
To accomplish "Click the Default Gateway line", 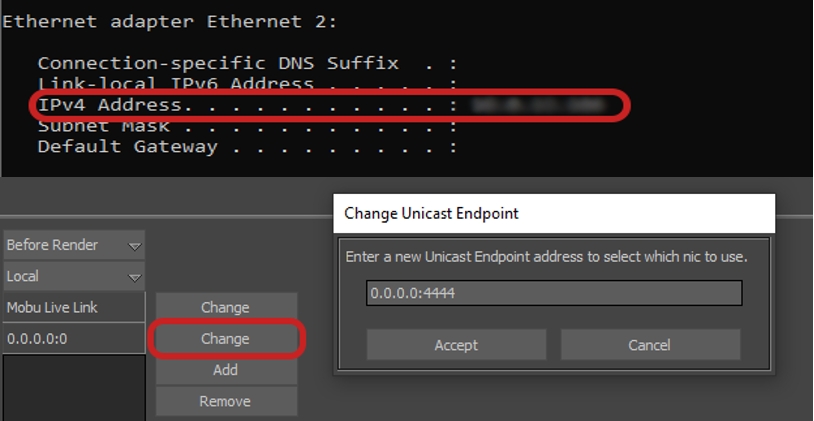I will point(127,147).
